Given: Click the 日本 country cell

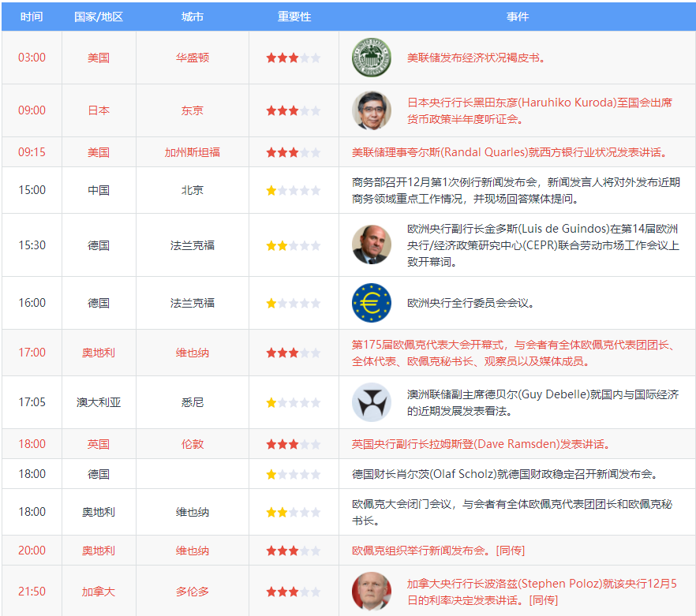Looking at the screenshot, I should point(99,110).
